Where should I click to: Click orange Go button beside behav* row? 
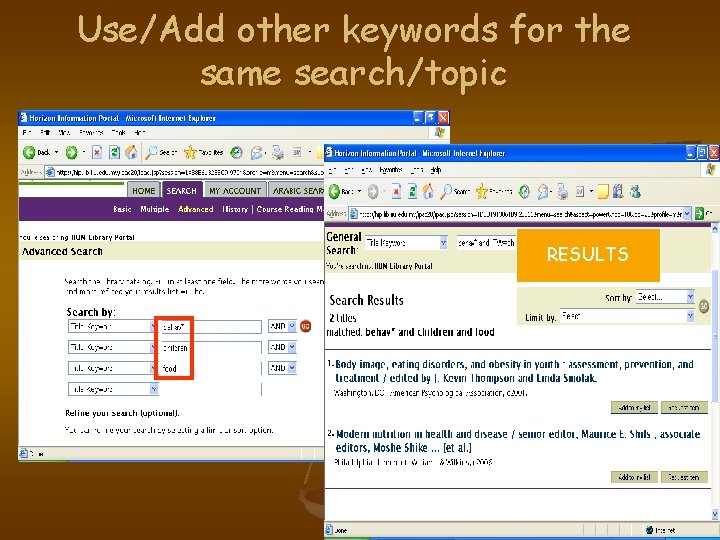tap(305, 326)
